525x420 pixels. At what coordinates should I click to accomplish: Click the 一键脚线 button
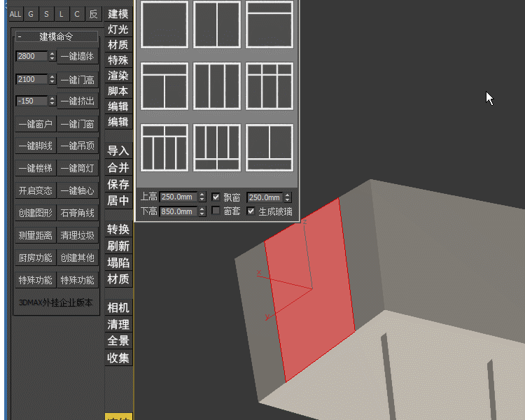pyautogui.click(x=36, y=146)
